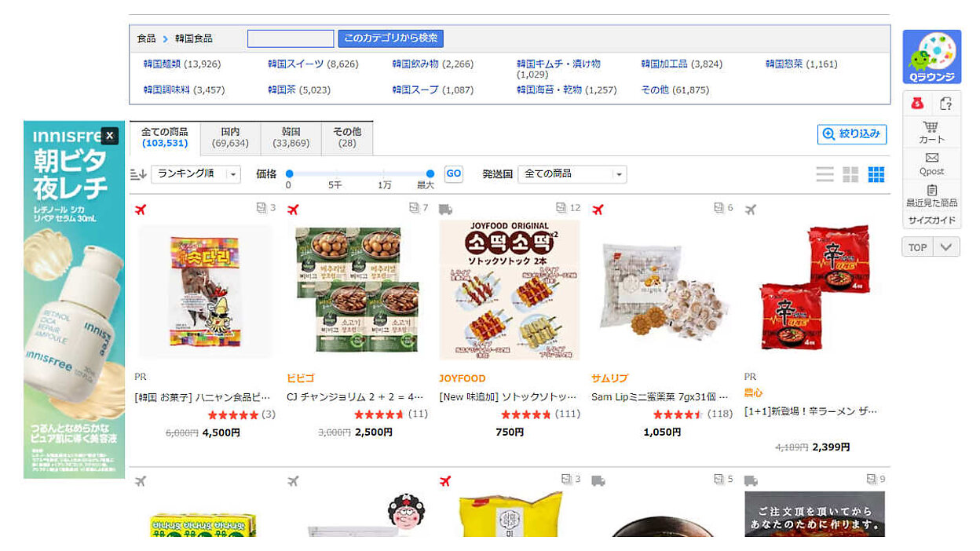Click the 5千 mark on price slider
Viewport: 980px width, 551px height.
tap(335, 185)
